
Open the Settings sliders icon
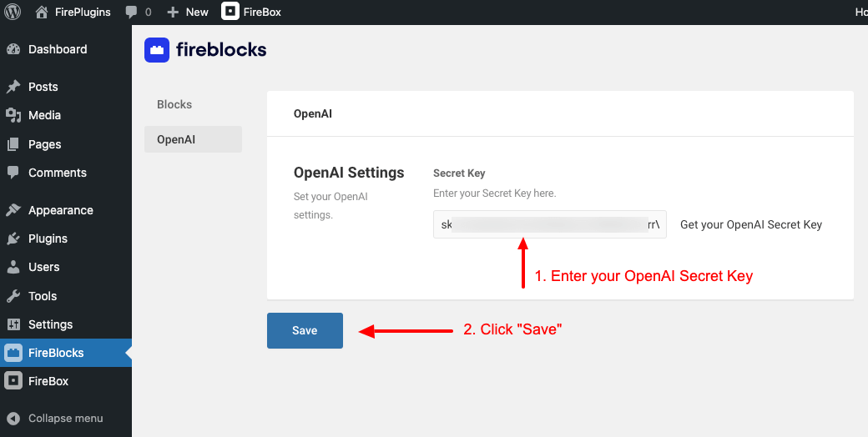(13, 324)
